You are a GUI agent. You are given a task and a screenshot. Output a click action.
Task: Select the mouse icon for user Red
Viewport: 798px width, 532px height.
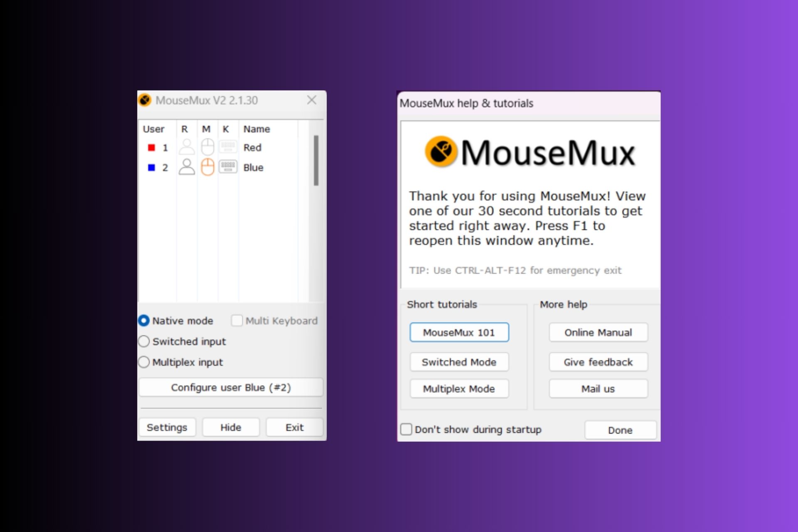[x=207, y=147]
